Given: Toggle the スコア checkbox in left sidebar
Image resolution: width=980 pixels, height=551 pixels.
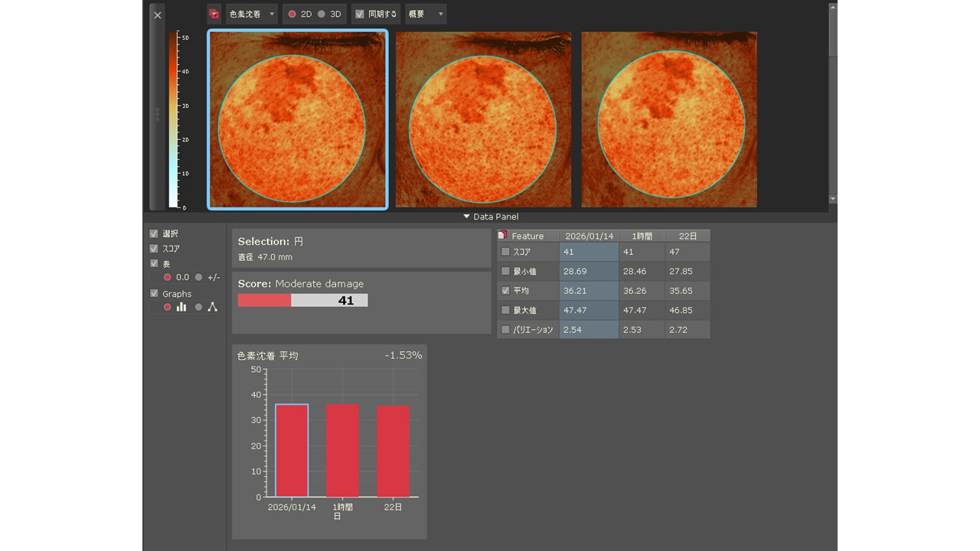Looking at the screenshot, I should click(x=154, y=249).
